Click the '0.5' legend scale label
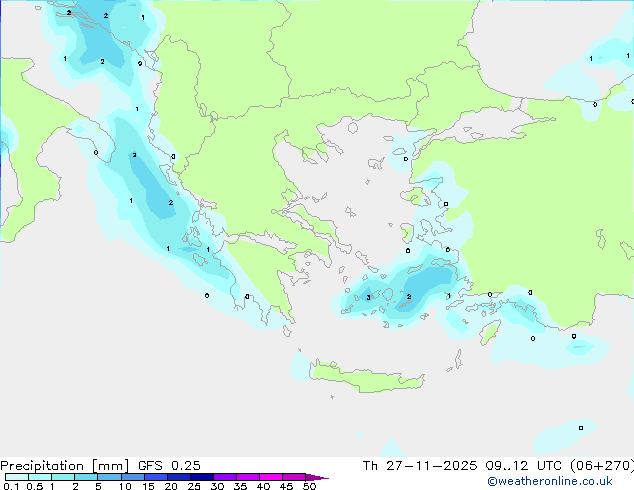This screenshot has height=490, width=634. 35,486
